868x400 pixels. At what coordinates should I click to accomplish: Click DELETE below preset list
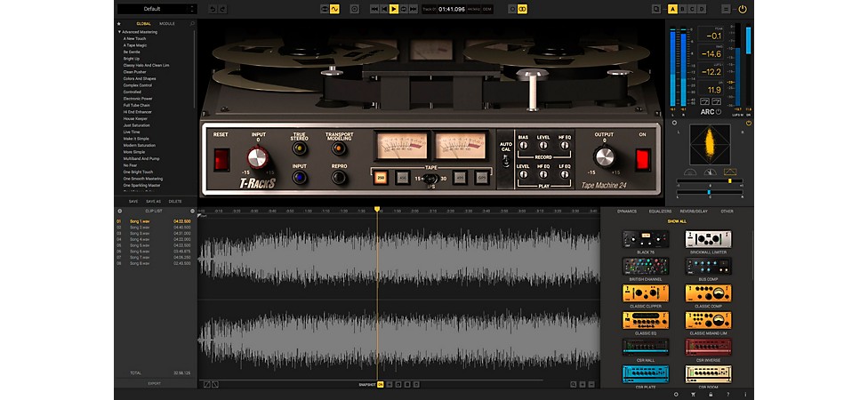point(175,202)
